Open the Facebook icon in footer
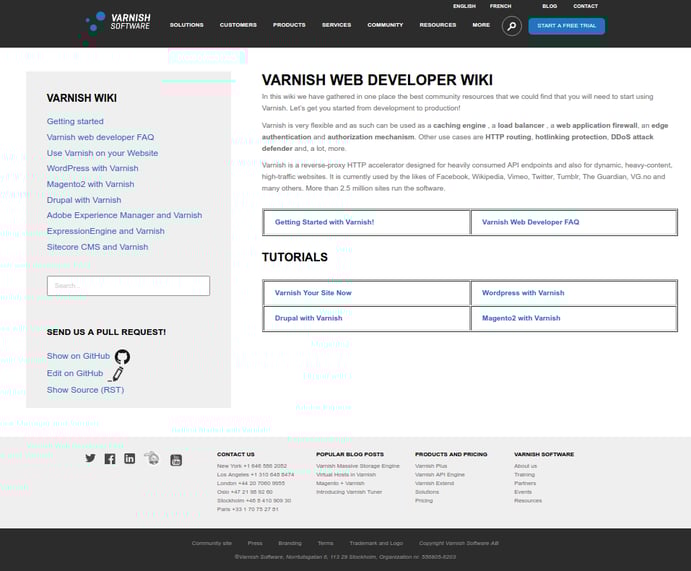 110,459
